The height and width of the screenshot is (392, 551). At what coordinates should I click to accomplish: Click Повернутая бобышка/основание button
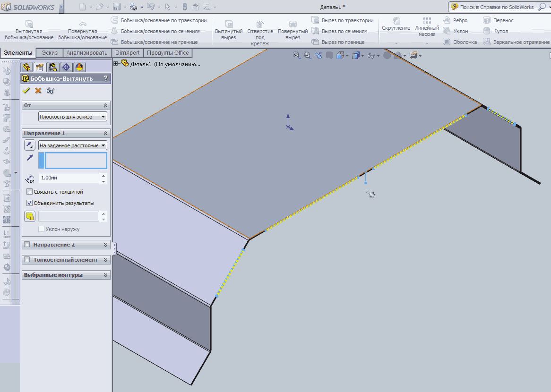(83, 30)
